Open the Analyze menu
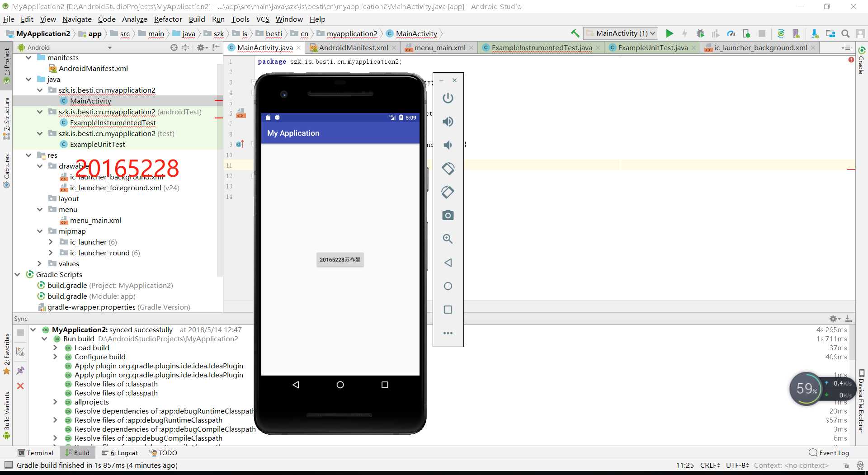The image size is (868, 475). 134,19
